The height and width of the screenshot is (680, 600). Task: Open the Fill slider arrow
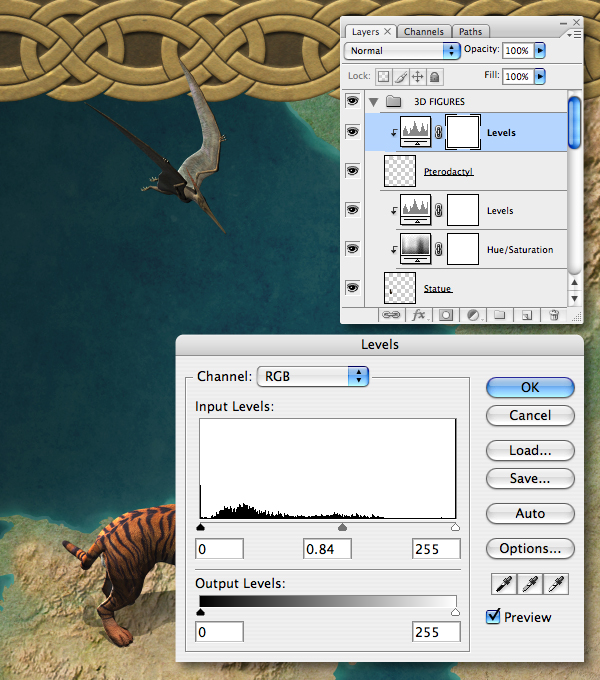click(x=540, y=76)
